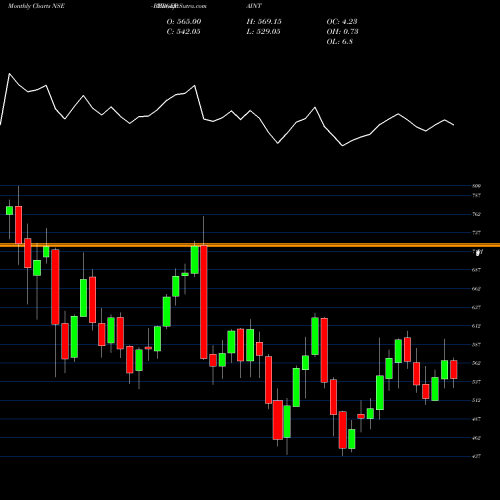Click the 787 price axis label

click(477, 195)
